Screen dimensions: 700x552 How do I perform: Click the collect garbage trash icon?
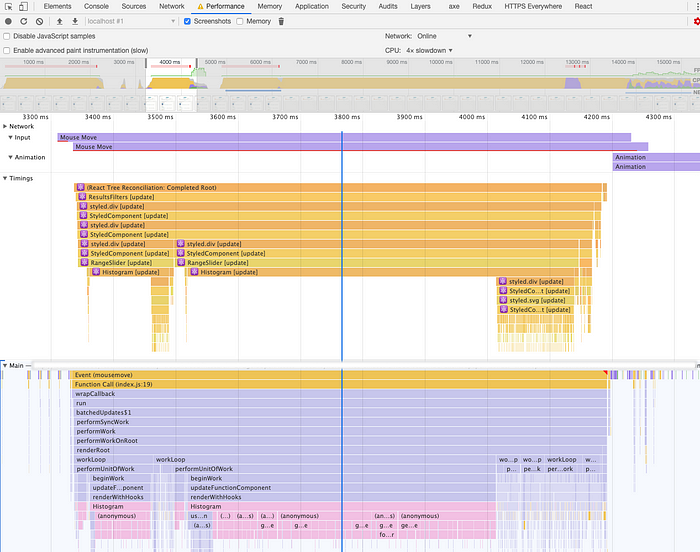pos(281,21)
